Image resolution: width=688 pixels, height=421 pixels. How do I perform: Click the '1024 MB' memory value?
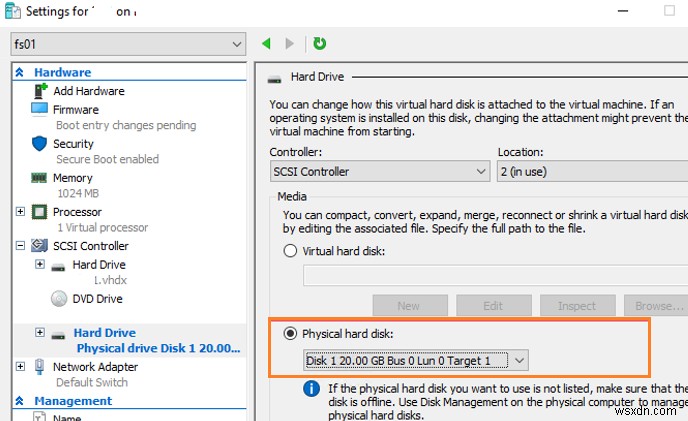point(78,193)
